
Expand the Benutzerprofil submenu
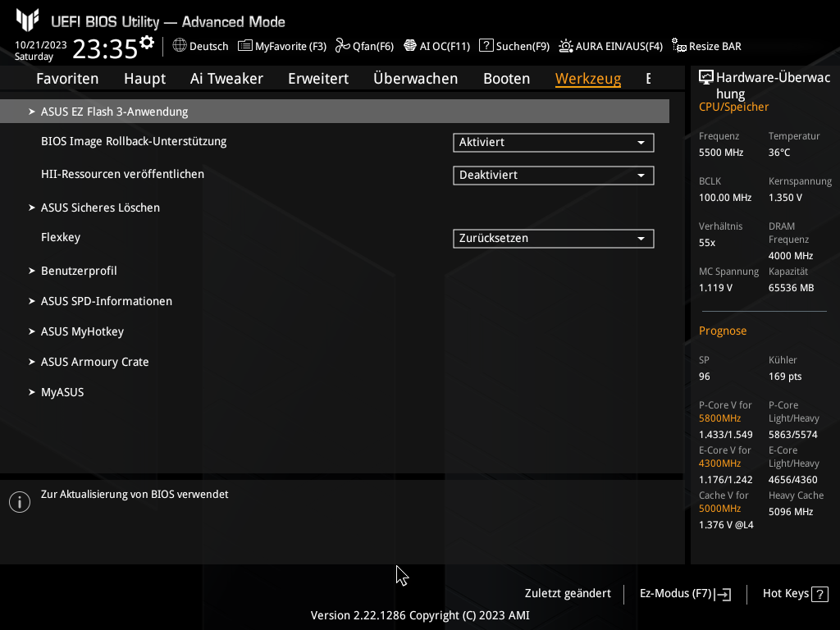[79, 271]
